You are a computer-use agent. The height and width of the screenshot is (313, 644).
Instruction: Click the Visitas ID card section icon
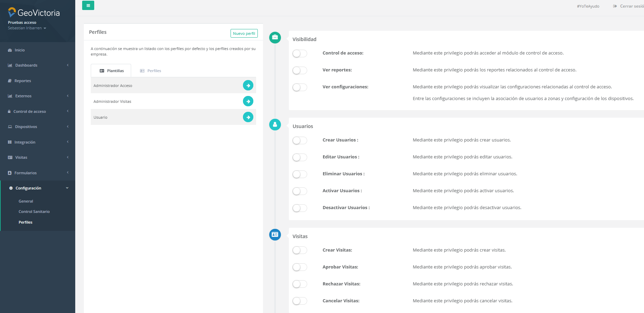pos(275,235)
